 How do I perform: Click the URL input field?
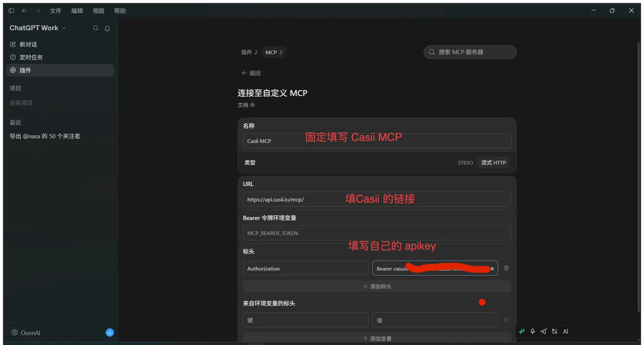[x=377, y=199]
